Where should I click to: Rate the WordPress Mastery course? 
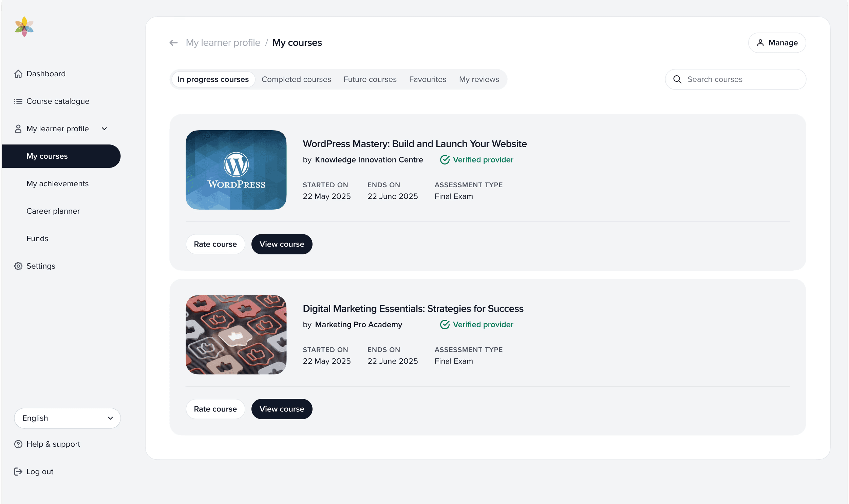(x=215, y=244)
